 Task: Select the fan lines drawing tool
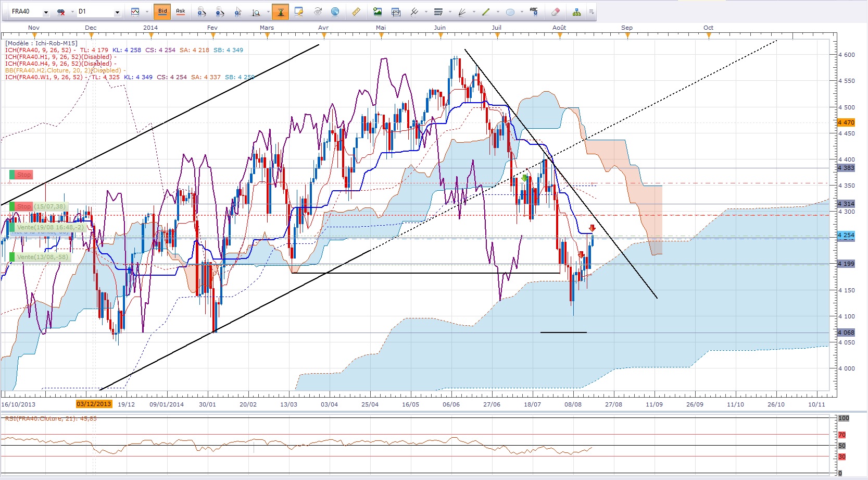click(462, 11)
